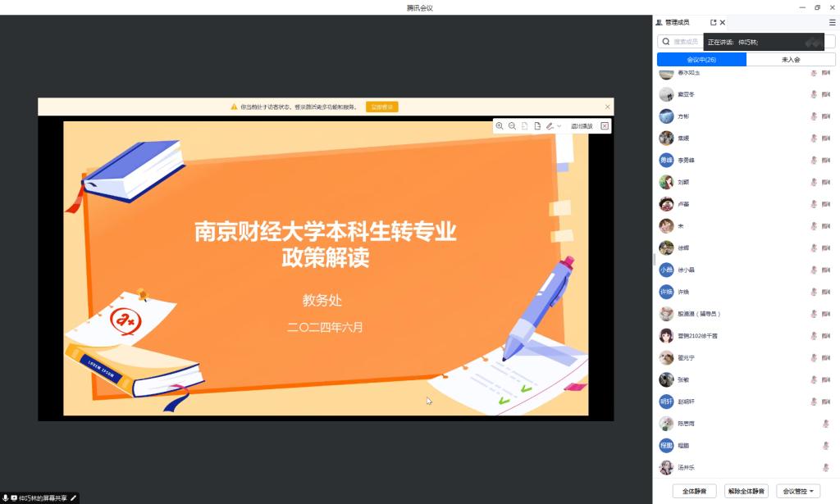The height and width of the screenshot is (504, 840).
Task: Pop out the member management panel
Action: point(713,23)
